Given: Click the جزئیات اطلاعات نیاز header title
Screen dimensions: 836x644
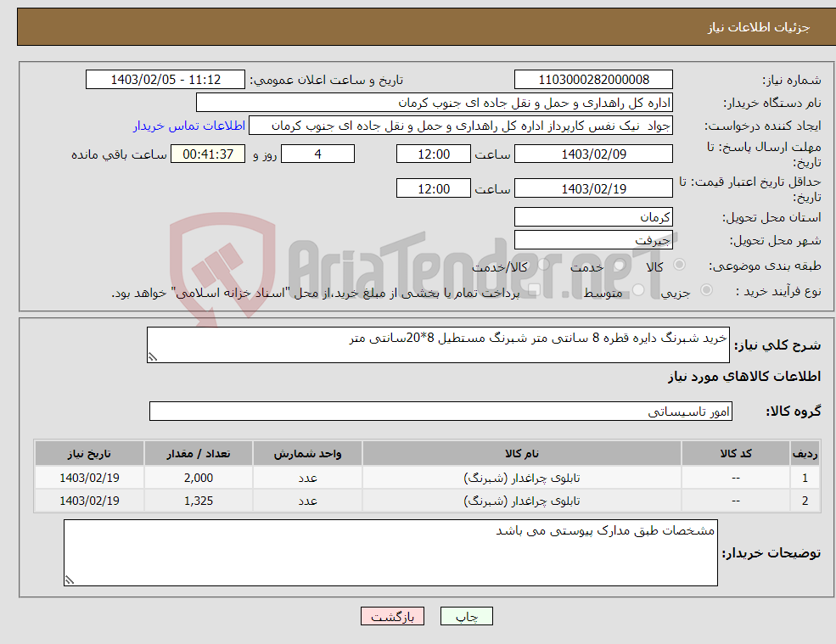Looking at the screenshot, I should 759,26.
